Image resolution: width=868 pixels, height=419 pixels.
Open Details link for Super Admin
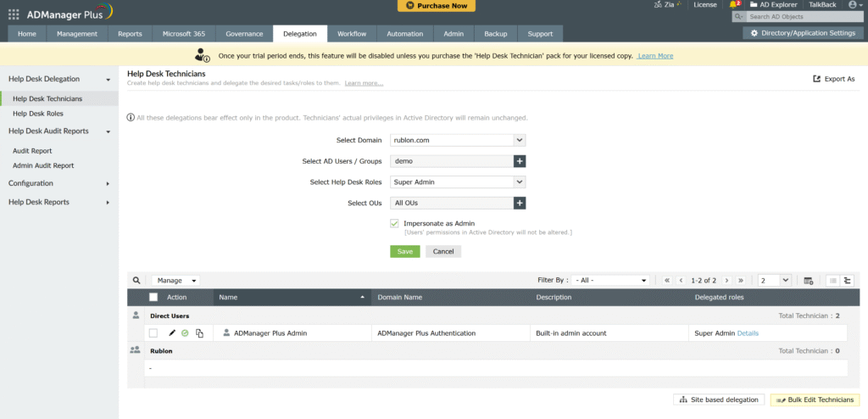coord(748,333)
